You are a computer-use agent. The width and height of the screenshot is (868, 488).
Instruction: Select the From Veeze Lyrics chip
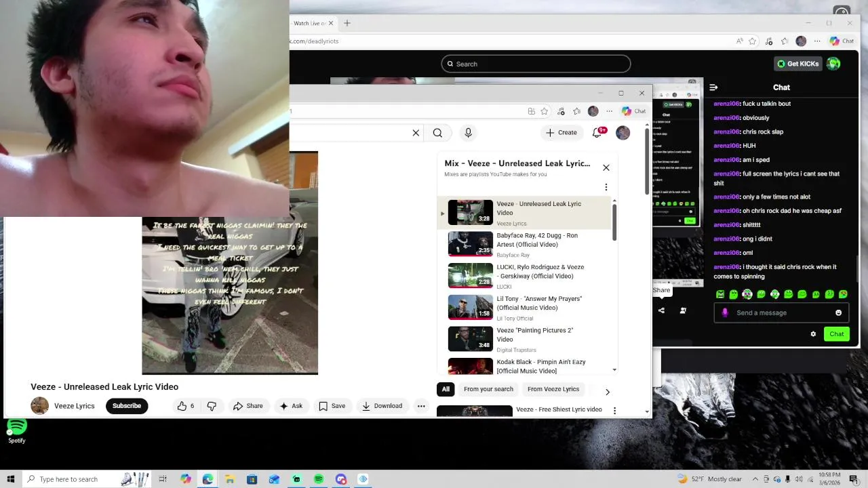click(553, 389)
